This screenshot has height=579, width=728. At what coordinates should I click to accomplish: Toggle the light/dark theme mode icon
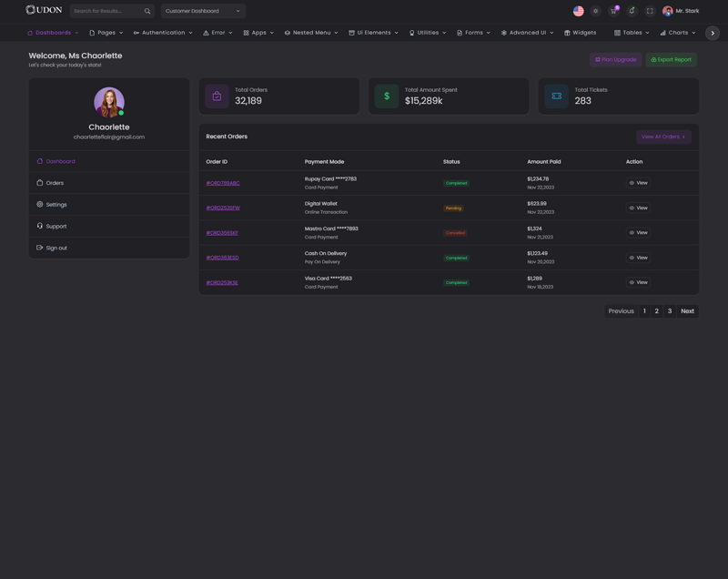596,11
